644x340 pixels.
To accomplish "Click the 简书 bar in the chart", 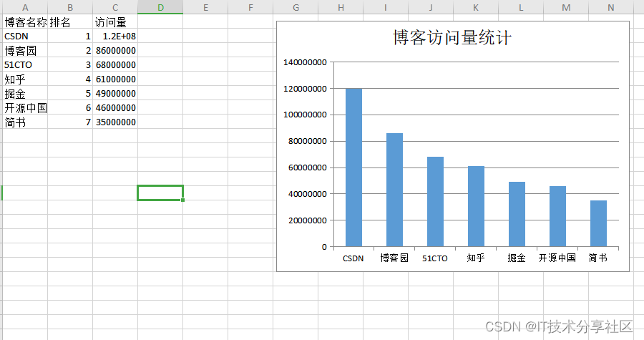I will coord(598,223).
